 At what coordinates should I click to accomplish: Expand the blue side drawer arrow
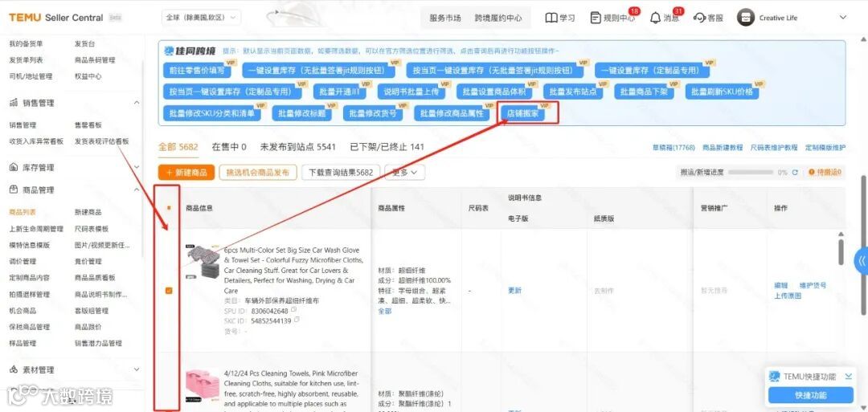click(x=862, y=260)
